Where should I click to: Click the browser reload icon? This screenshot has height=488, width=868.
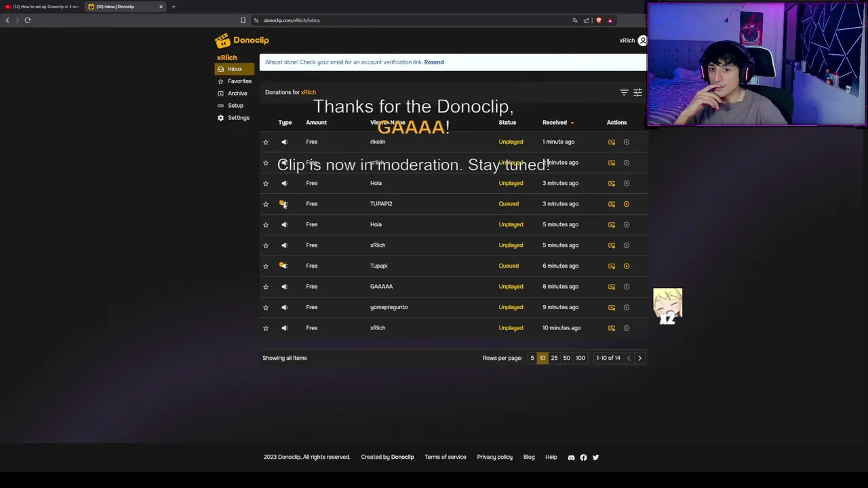click(28, 20)
